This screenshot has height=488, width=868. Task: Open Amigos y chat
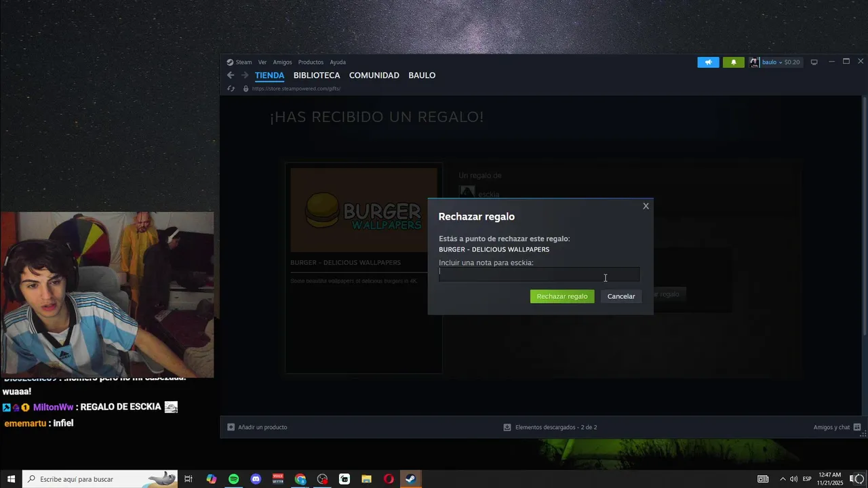pyautogui.click(x=831, y=428)
